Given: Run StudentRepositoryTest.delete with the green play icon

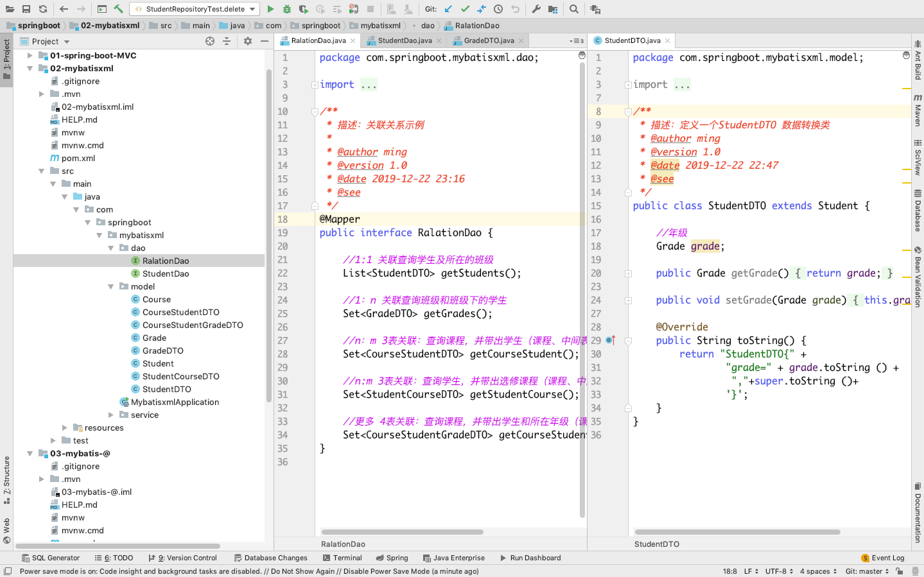Looking at the screenshot, I should coord(270,9).
